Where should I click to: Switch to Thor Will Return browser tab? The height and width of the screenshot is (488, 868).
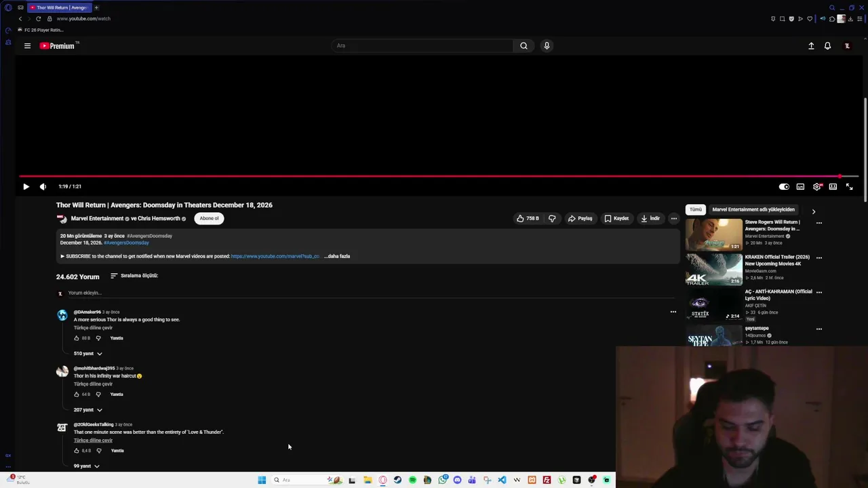click(x=58, y=7)
